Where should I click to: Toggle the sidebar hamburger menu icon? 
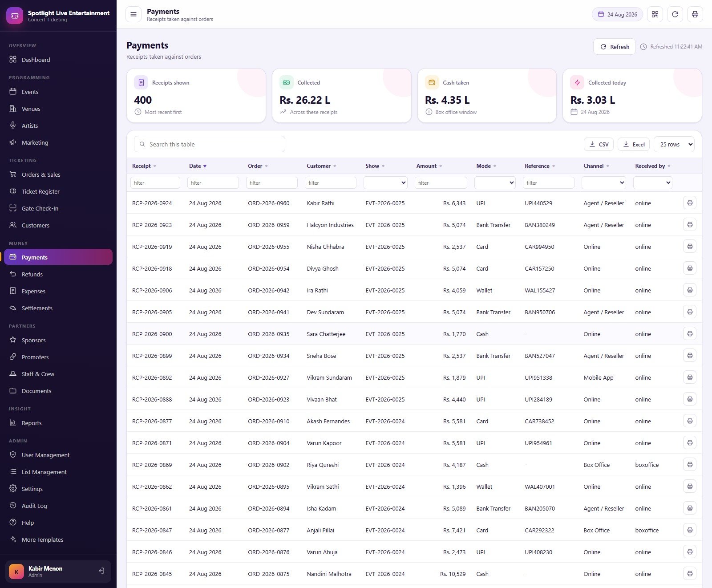pos(133,14)
